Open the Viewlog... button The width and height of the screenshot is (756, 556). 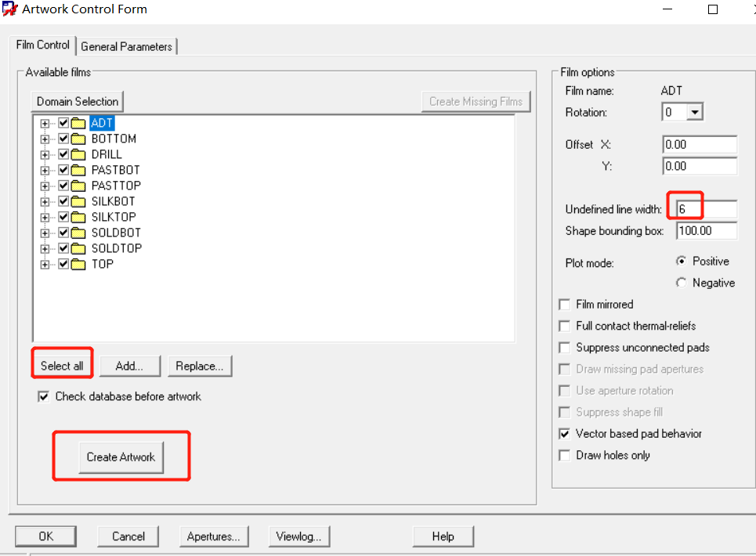point(299,536)
